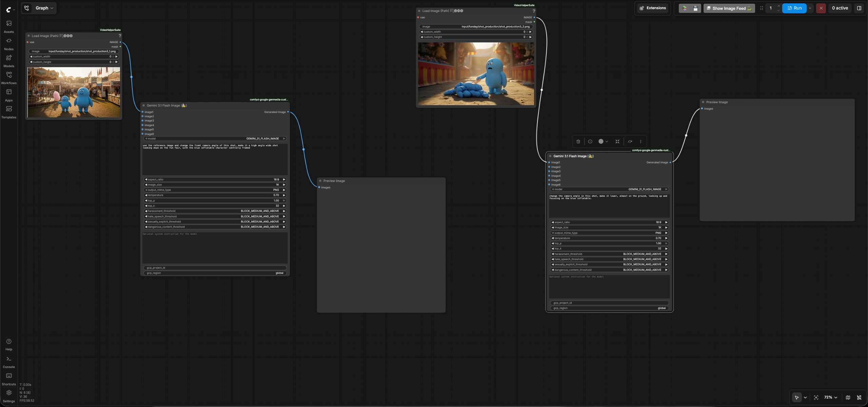Toggle the Console panel

[x=9, y=362]
